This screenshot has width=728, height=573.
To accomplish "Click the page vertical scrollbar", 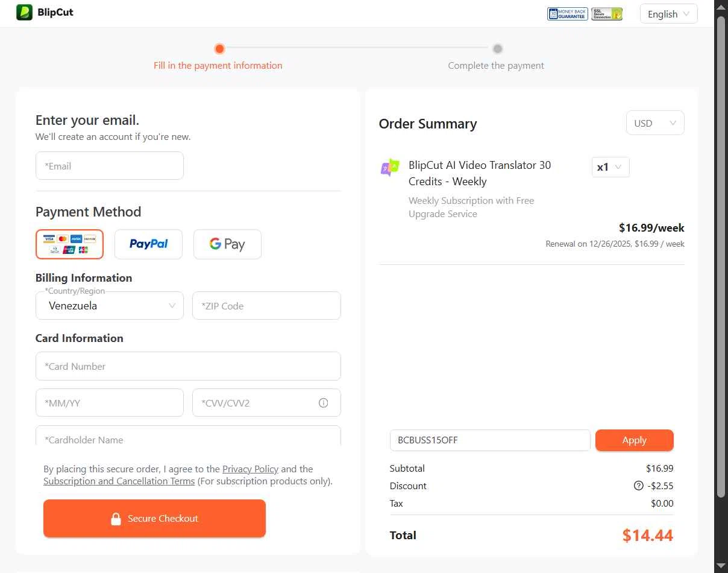I will point(721,256).
